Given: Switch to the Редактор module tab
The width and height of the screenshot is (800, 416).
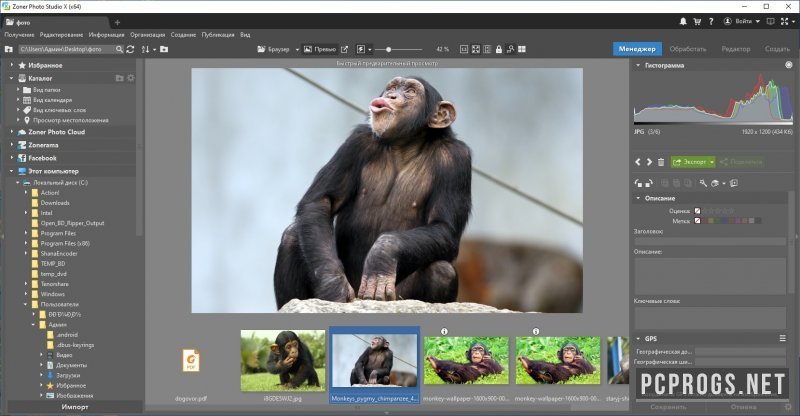Looking at the screenshot, I should coord(736,49).
